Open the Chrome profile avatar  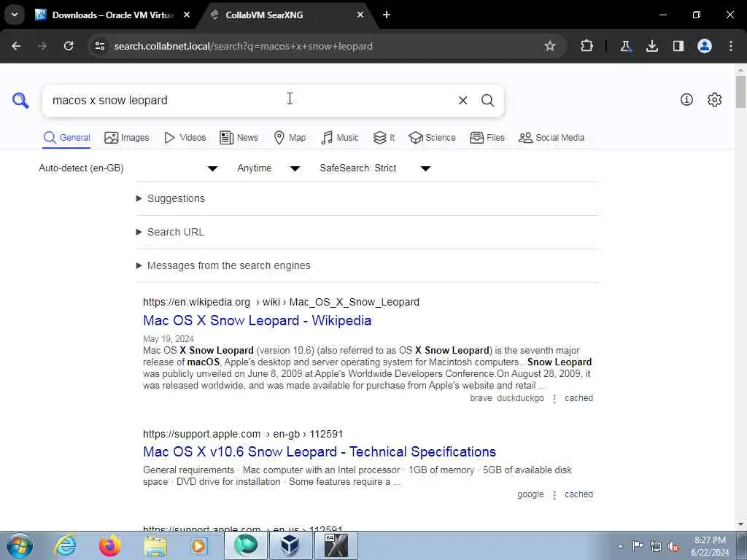coord(705,46)
